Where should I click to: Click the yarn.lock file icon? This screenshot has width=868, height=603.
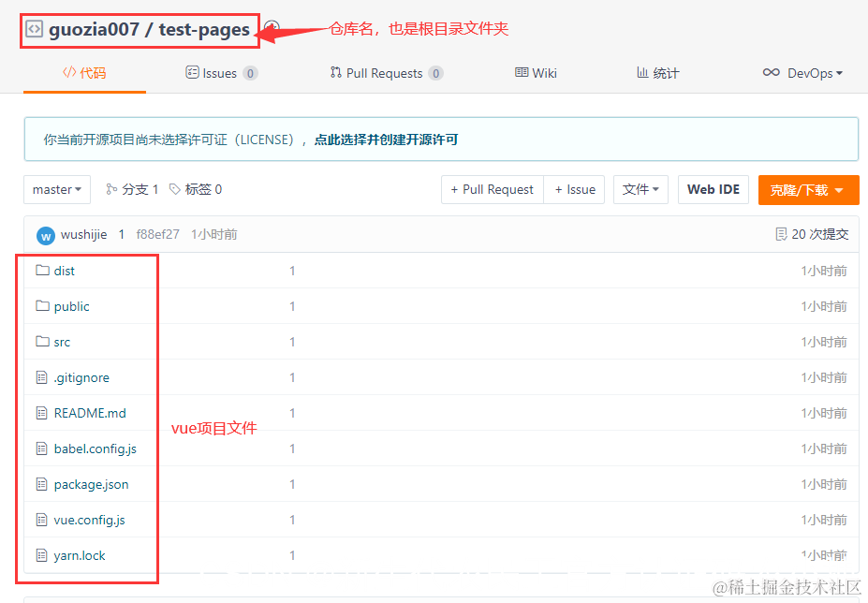(41, 555)
